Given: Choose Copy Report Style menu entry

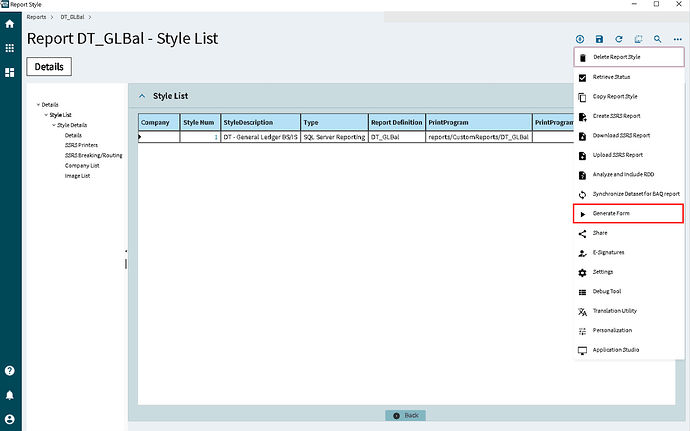Looking at the screenshot, I should pyautogui.click(x=629, y=96).
